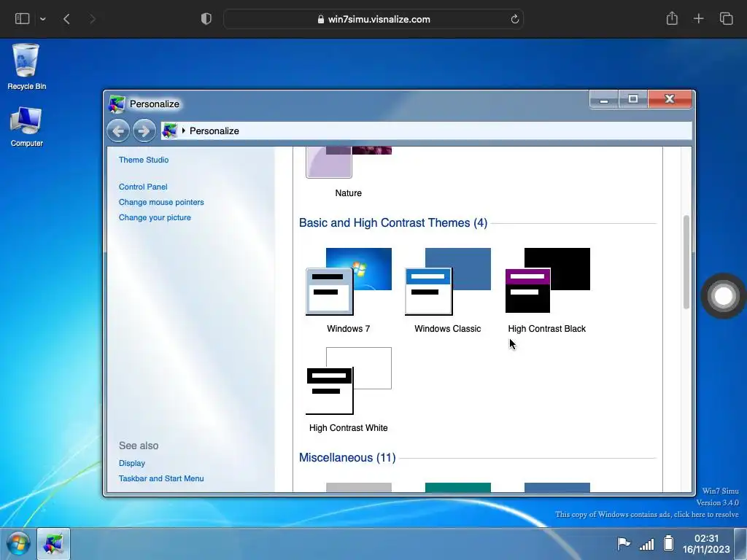
Task: Click the address bar breadcrumb arrow
Action: 183,131
